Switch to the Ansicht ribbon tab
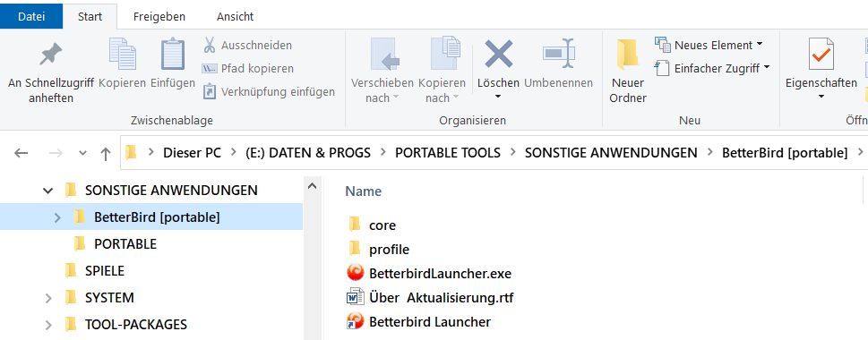The height and width of the screenshot is (340, 868). click(x=235, y=17)
